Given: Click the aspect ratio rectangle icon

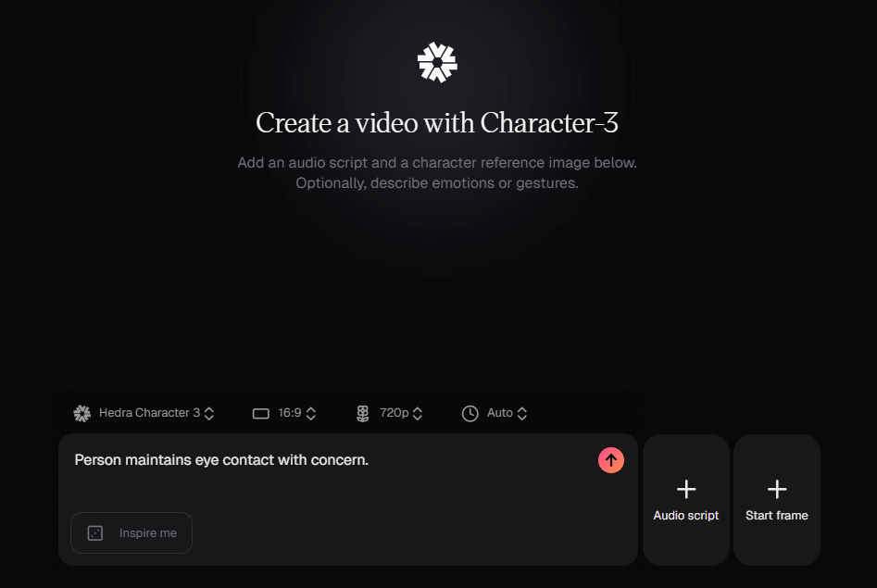Looking at the screenshot, I should pos(260,413).
